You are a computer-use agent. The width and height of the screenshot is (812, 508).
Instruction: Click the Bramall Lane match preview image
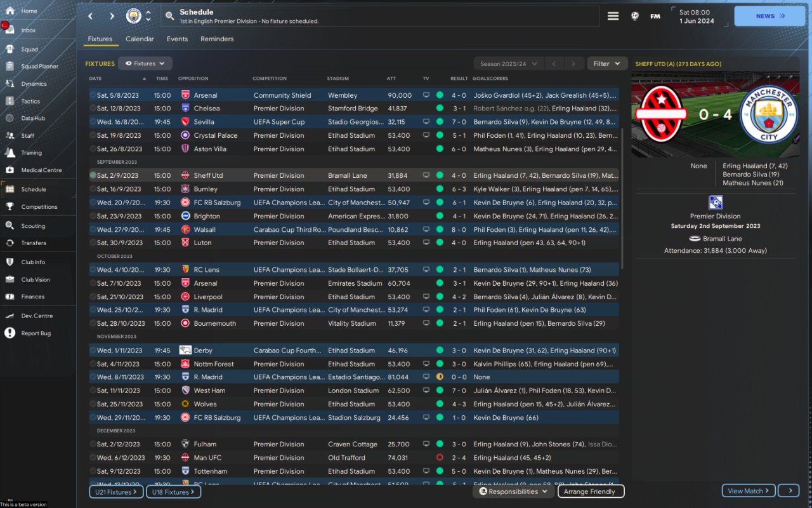tap(716, 114)
